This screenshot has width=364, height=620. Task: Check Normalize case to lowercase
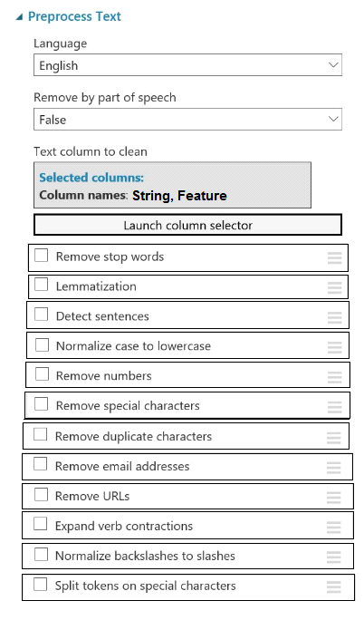click(42, 344)
